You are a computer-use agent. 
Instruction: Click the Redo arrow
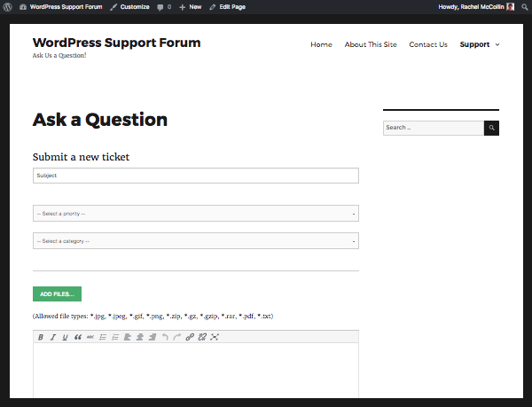[177, 337]
